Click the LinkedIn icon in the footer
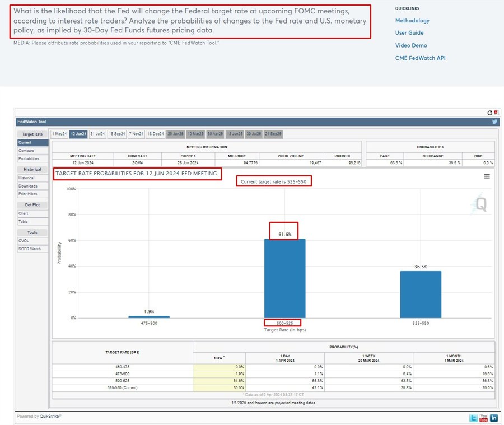This screenshot has height=425, width=504. pyautogui.click(x=494, y=418)
